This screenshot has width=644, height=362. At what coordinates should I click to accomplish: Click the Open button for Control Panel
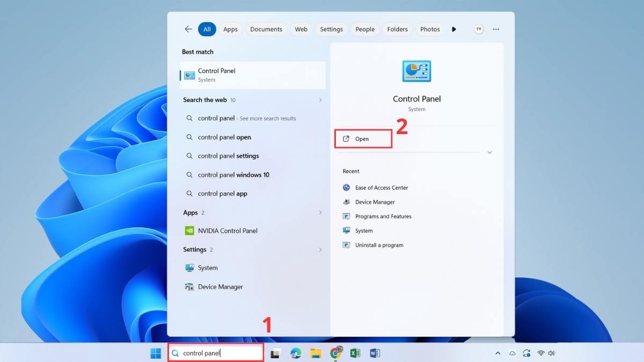click(x=363, y=138)
